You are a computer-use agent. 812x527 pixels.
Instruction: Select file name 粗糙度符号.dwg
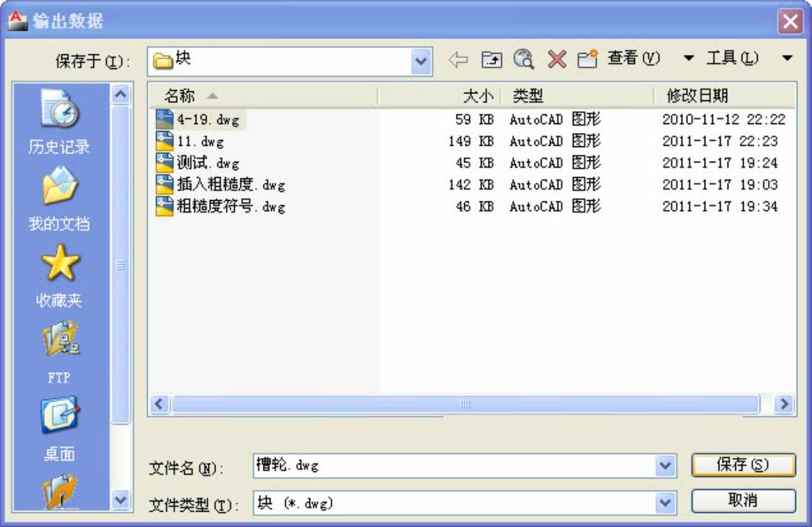point(231,206)
